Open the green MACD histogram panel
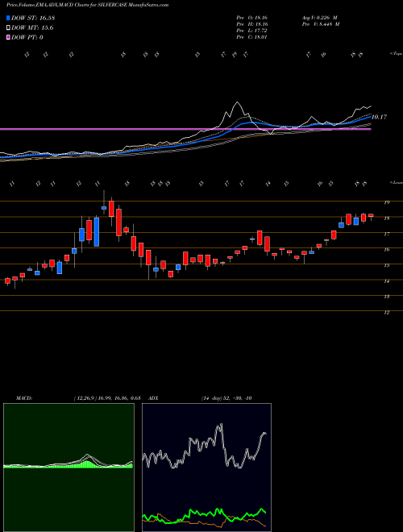403x532 pixels. coord(69,468)
